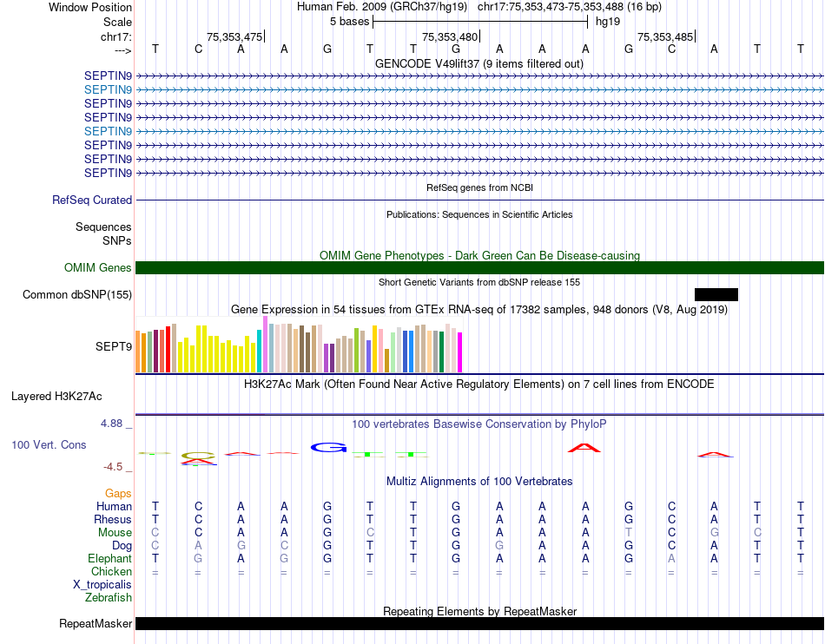Open 100 vertebrates Basewise Conservation by PhyloP title
This screenshot has height=644, width=825.
pyautogui.click(x=479, y=424)
